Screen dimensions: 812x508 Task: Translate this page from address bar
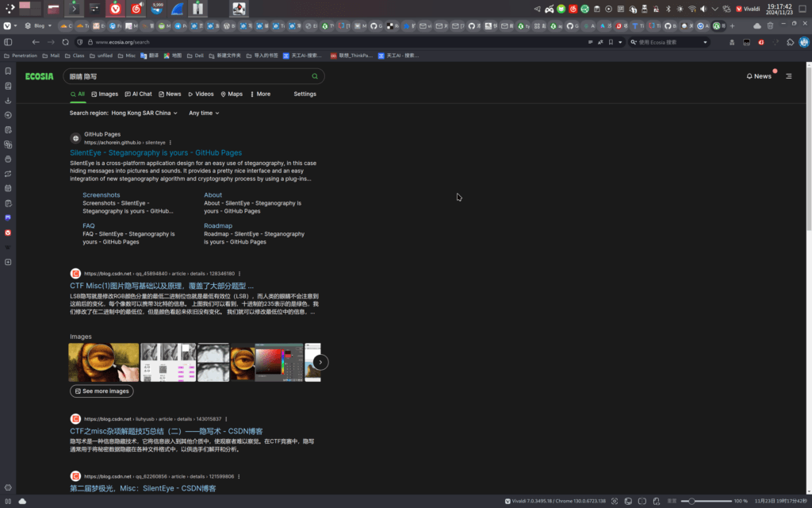pos(601,42)
